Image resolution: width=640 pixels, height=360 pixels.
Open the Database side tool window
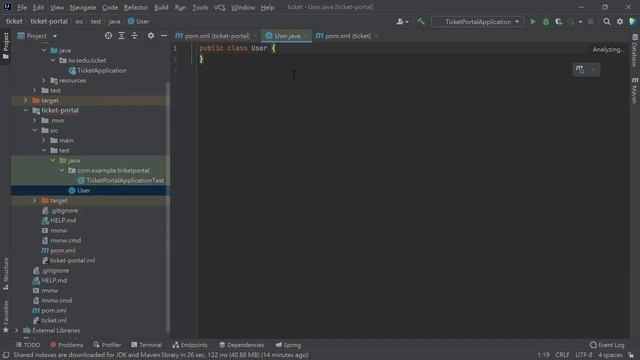[x=635, y=51]
